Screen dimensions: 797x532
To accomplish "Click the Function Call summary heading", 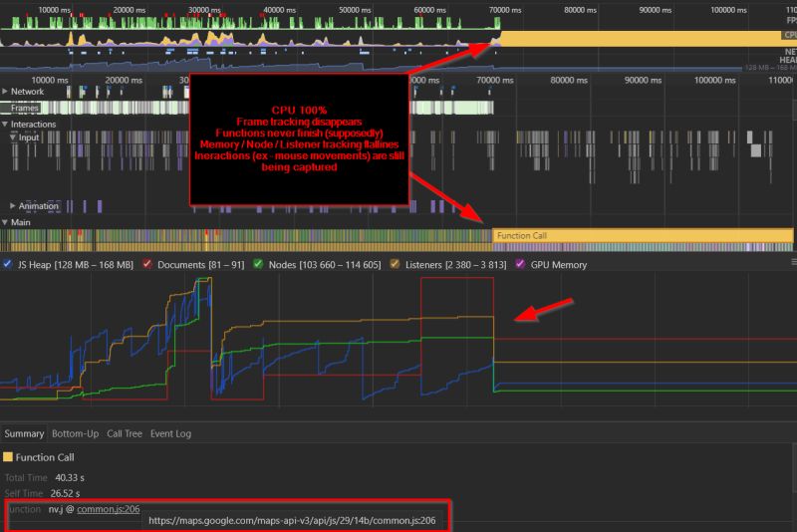I will pyautogui.click(x=45, y=457).
